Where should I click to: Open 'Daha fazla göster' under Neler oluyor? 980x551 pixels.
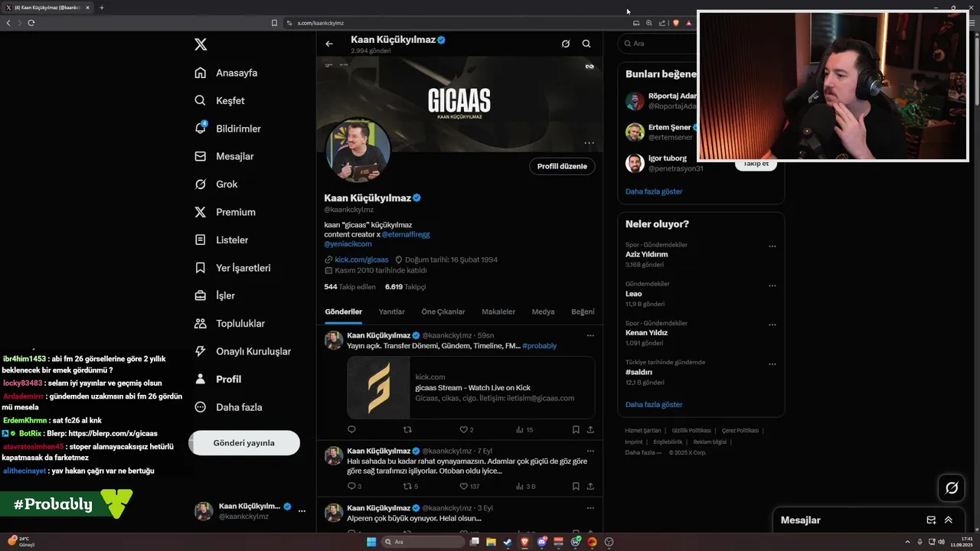tap(654, 404)
